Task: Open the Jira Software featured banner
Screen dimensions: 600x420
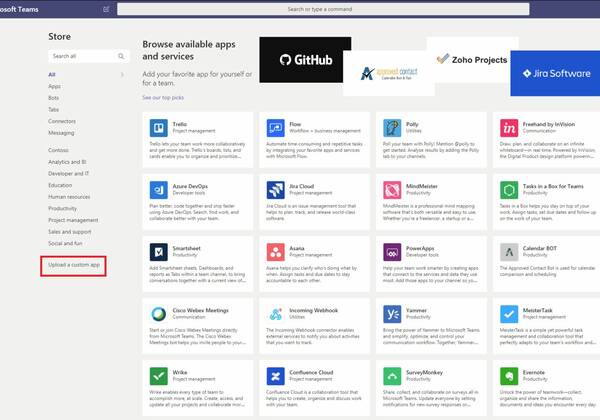Action: coord(555,73)
